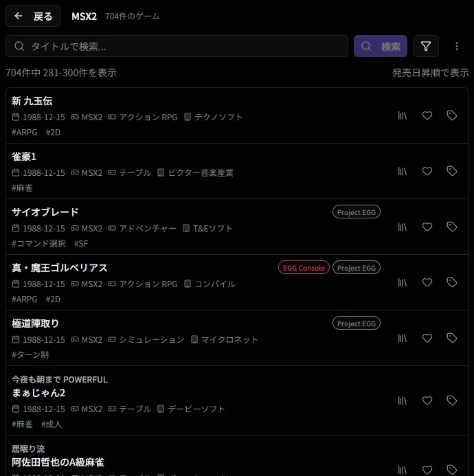Click the MSX2 page heading

coord(84,16)
